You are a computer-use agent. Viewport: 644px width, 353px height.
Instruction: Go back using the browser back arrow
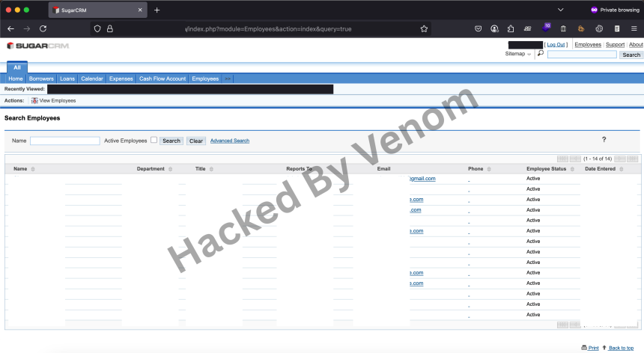click(10, 28)
